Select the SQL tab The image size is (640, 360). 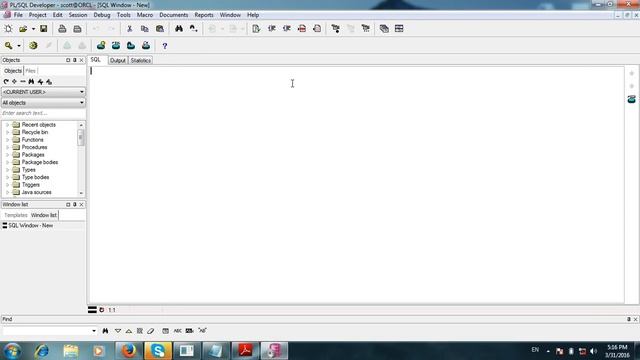point(96,60)
